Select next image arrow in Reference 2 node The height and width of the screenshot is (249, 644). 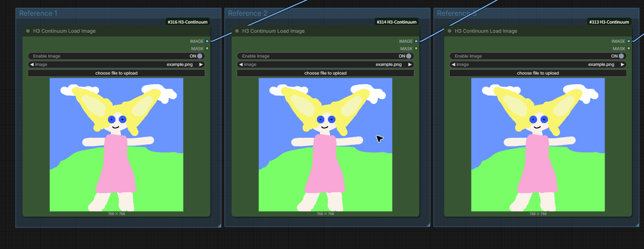(410, 65)
